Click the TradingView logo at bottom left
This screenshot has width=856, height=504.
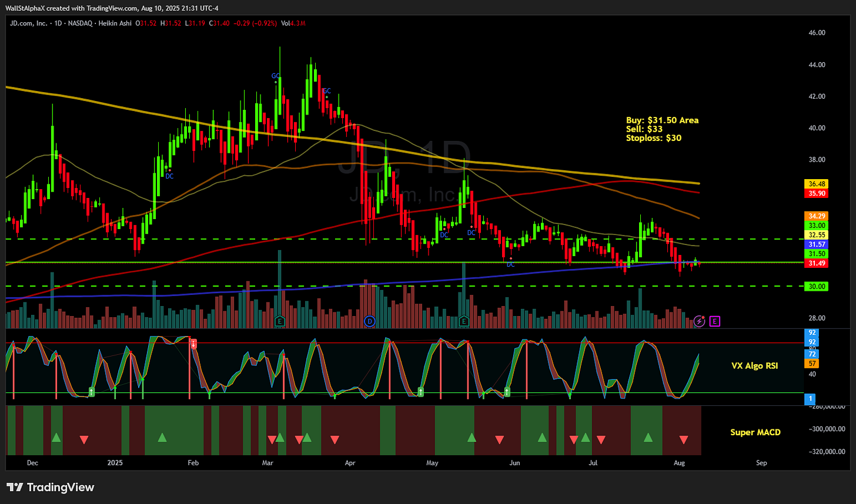(50, 488)
